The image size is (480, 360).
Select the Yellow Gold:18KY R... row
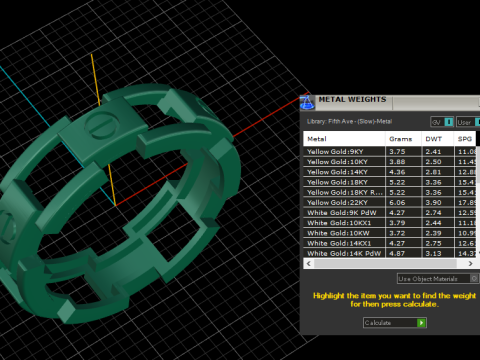389,192
